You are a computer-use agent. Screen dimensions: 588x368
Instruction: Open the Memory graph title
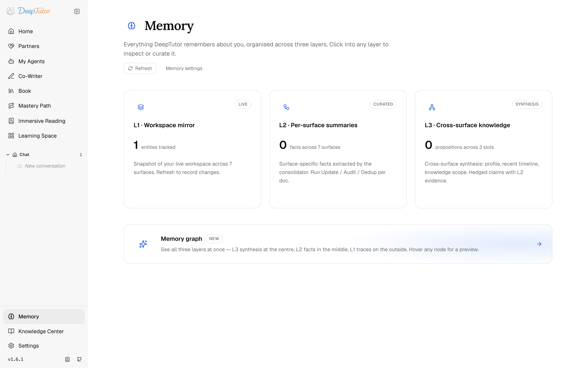(x=182, y=239)
